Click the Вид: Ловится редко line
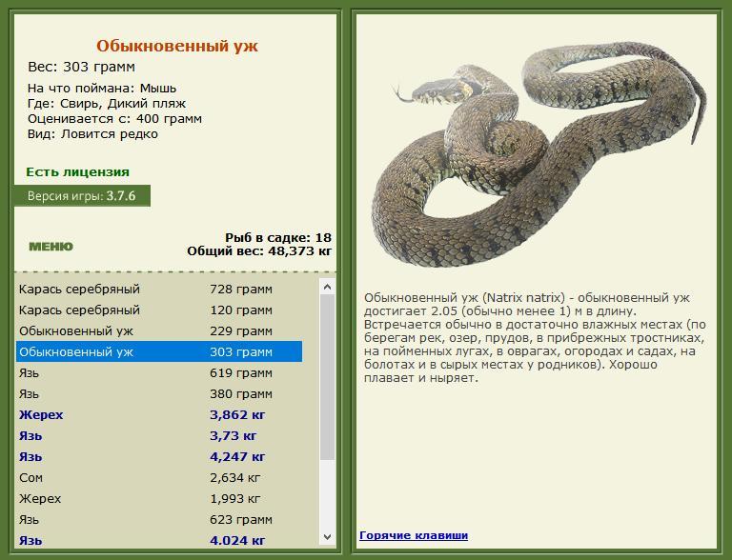This screenshot has height=560, width=732. [92, 134]
